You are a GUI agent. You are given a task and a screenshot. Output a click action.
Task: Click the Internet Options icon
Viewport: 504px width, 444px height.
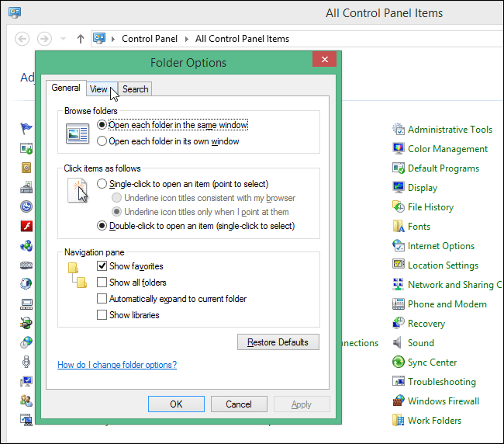coord(399,246)
